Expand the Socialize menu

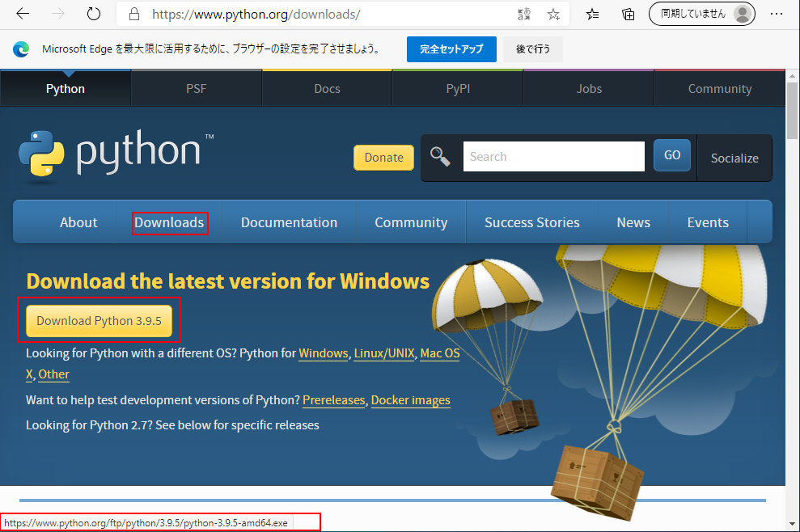coord(734,158)
